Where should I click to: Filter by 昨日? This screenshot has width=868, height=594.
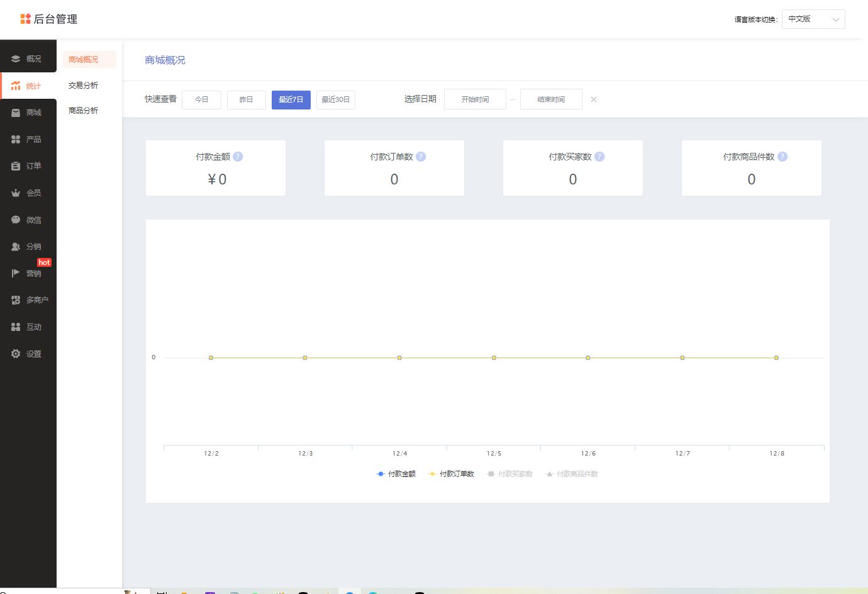246,99
